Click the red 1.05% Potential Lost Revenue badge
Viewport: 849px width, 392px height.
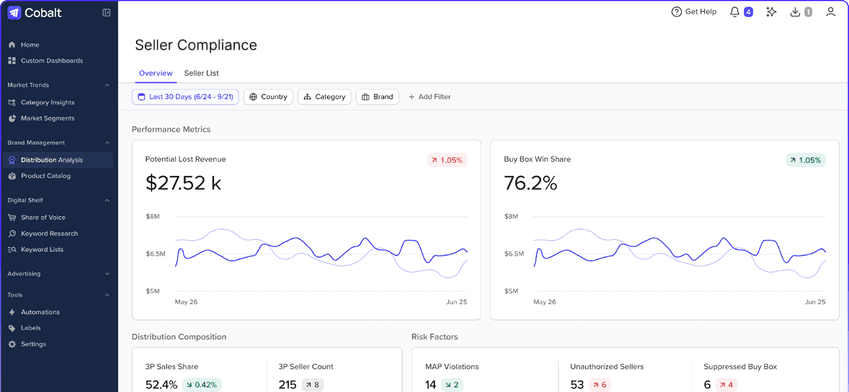click(x=447, y=160)
